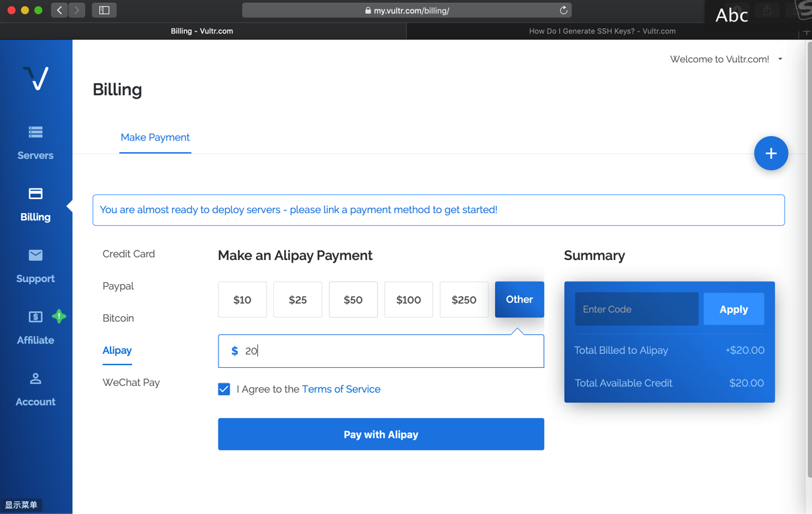Open the Affiliate dollar icon
This screenshot has width=812, height=514.
[36, 317]
